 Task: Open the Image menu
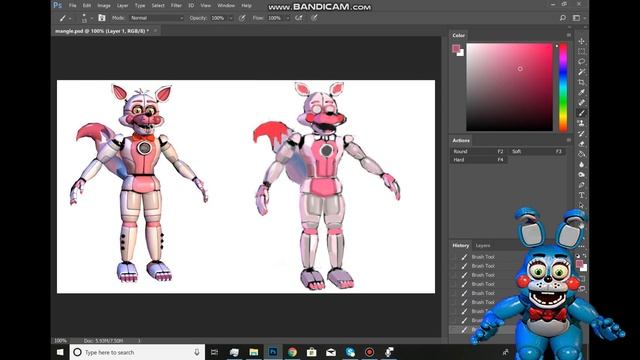pyautogui.click(x=104, y=6)
